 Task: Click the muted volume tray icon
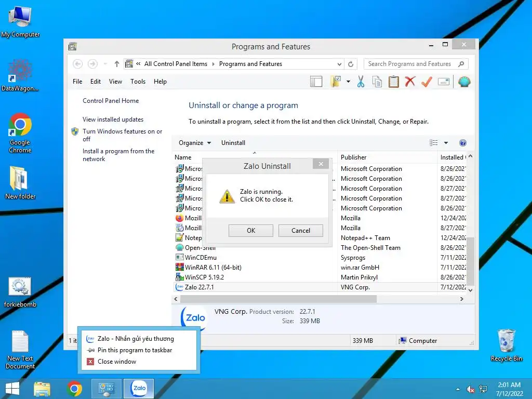[x=470, y=389]
